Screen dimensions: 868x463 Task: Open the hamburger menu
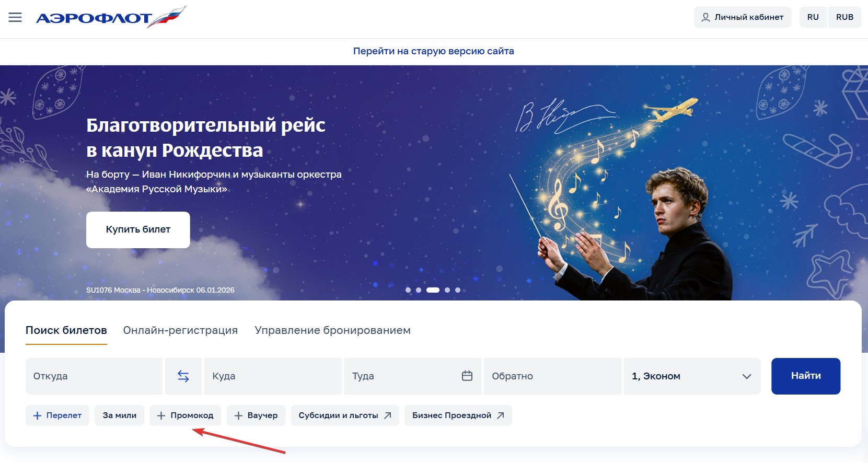[x=15, y=17]
